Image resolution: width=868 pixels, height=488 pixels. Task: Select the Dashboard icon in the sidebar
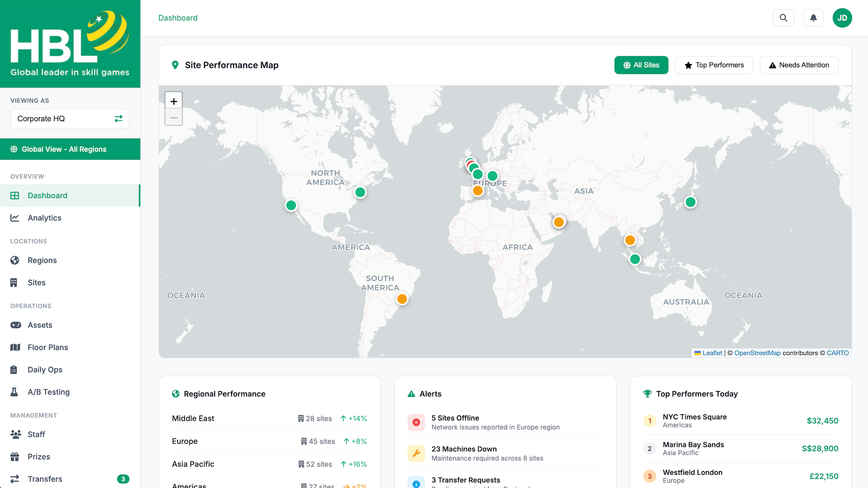tap(15, 195)
